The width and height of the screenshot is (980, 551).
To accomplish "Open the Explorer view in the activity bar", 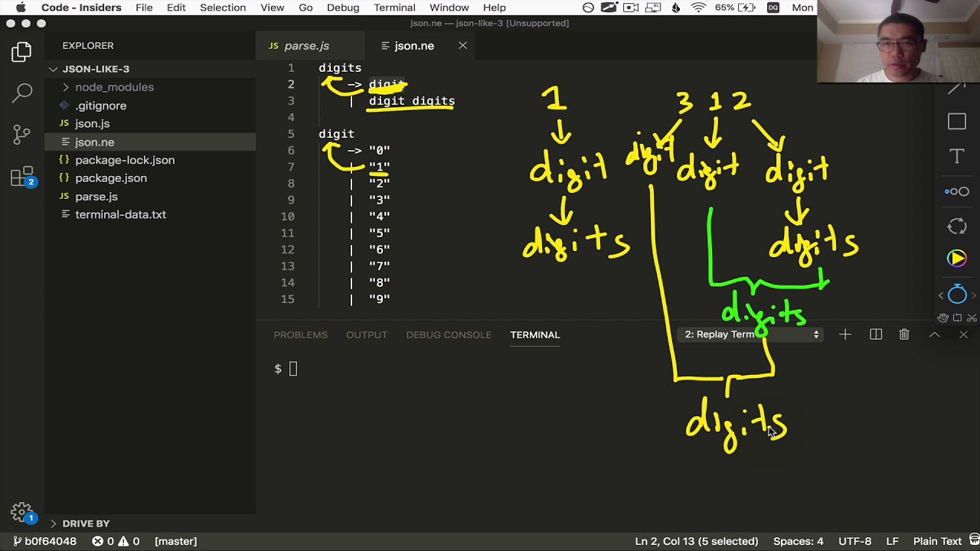I will pyautogui.click(x=21, y=52).
